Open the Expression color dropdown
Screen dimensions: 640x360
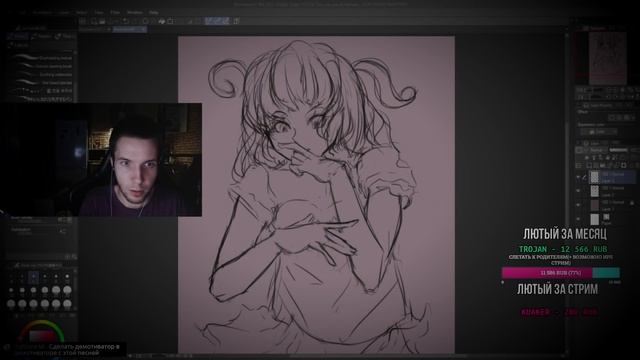pyautogui.click(x=598, y=132)
